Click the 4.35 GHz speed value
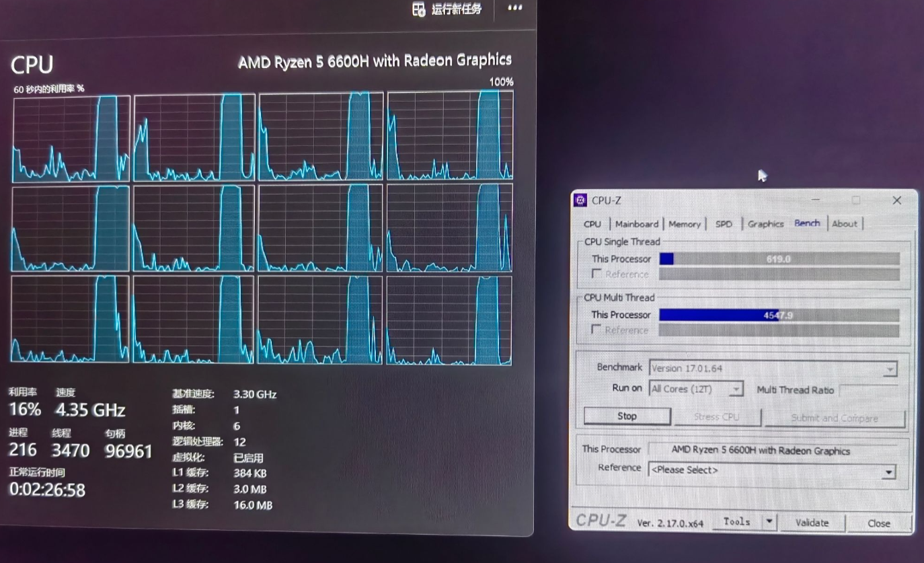Viewport: 924px width, 563px height. coord(91,410)
